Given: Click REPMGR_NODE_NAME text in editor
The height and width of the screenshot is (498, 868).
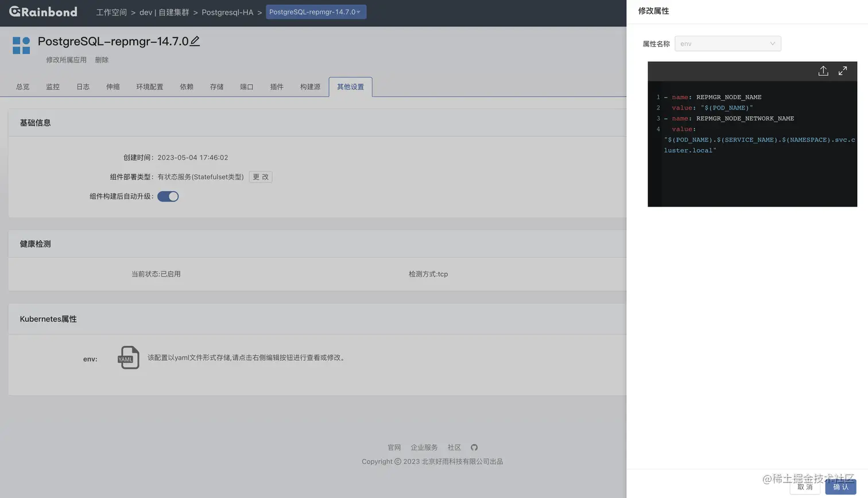Looking at the screenshot, I should point(729,97).
